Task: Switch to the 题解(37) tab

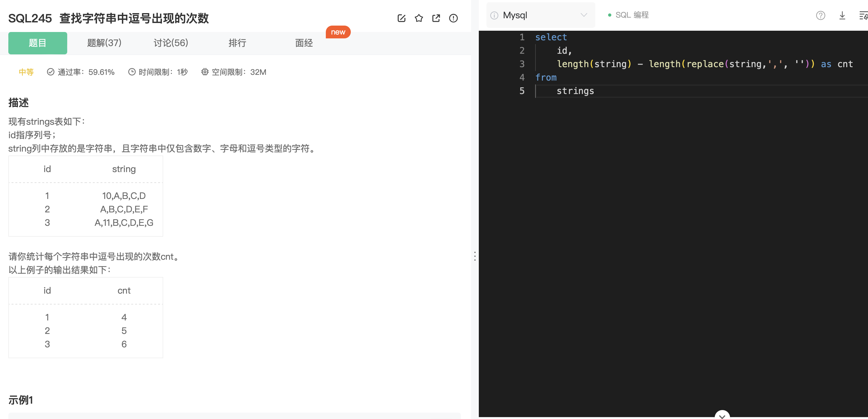Action: (x=104, y=43)
